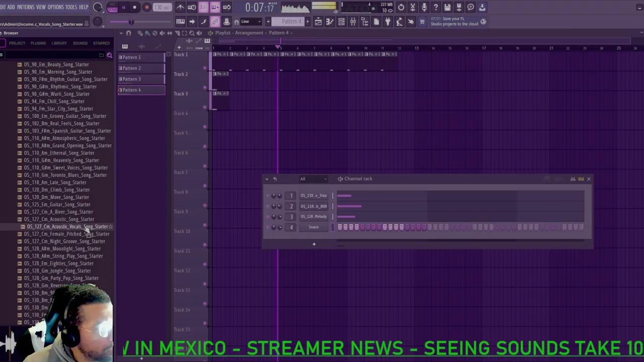The image size is (644, 362).
Task: Toggle the metronome
Action: pyautogui.click(x=180, y=8)
